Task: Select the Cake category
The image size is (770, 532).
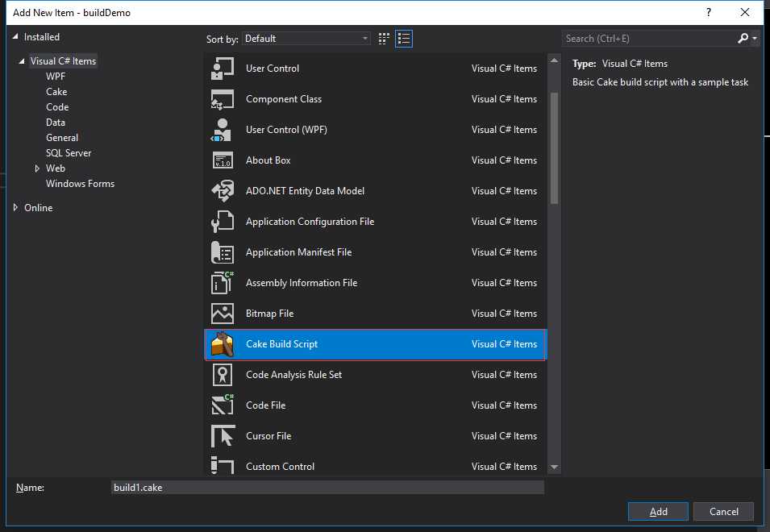Action: [x=56, y=92]
